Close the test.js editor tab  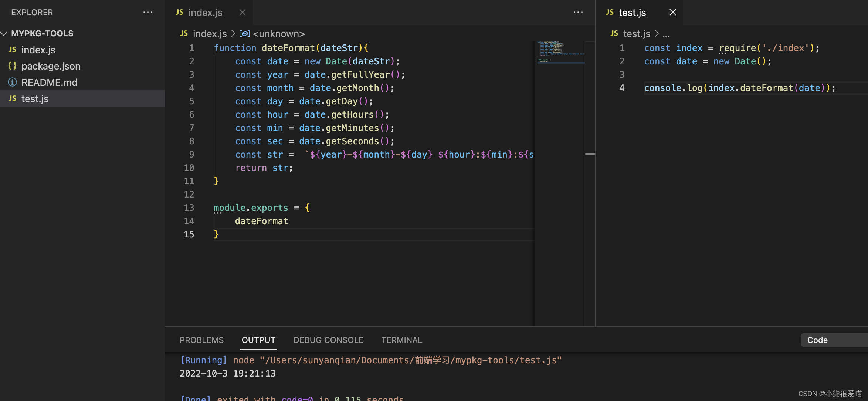pyautogui.click(x=672, y=12)
